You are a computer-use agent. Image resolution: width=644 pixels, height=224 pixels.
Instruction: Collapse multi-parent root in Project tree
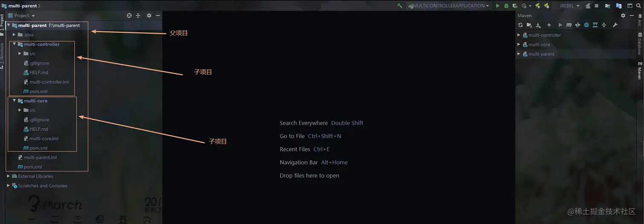pyautogui.click(x=9, y=26)
